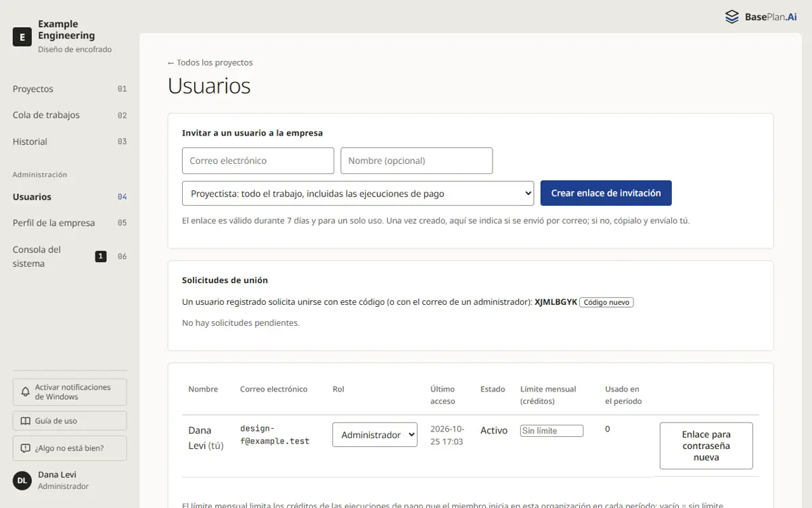Open the Proyectos section
Image resolution: width=812 pixels, height=508 pixels.
pyautogui.click(x=70, y=89)
